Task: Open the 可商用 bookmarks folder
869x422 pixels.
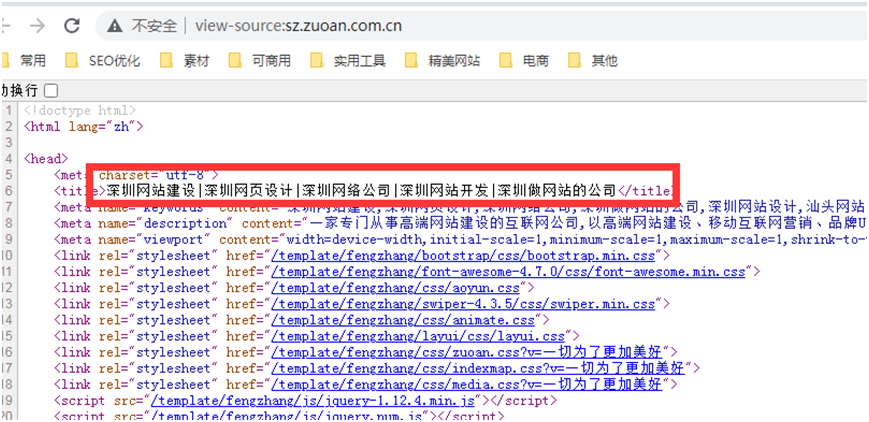Action: [260, 61]
